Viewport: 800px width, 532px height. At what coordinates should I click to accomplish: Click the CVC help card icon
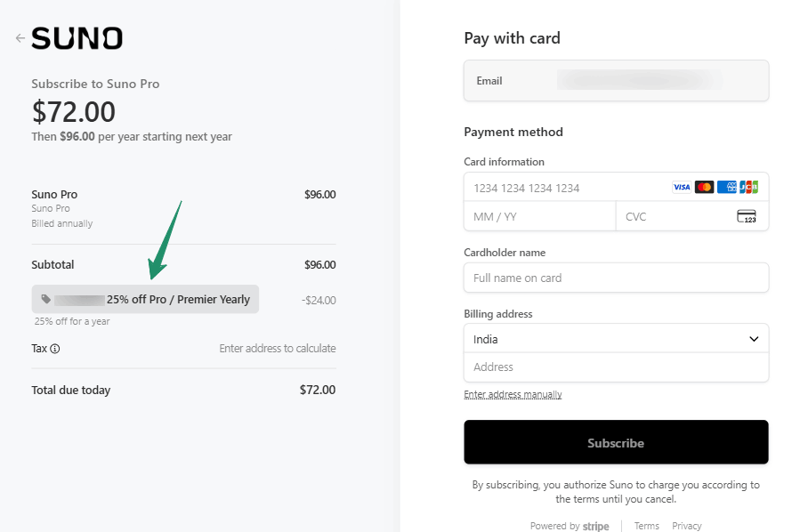pos(747,217)
